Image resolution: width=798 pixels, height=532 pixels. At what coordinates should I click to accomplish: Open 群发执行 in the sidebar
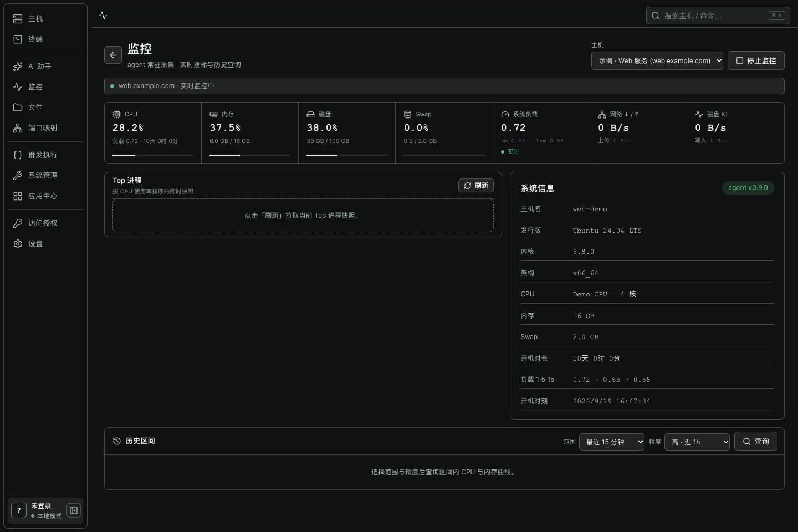click(x=45, y=155)
